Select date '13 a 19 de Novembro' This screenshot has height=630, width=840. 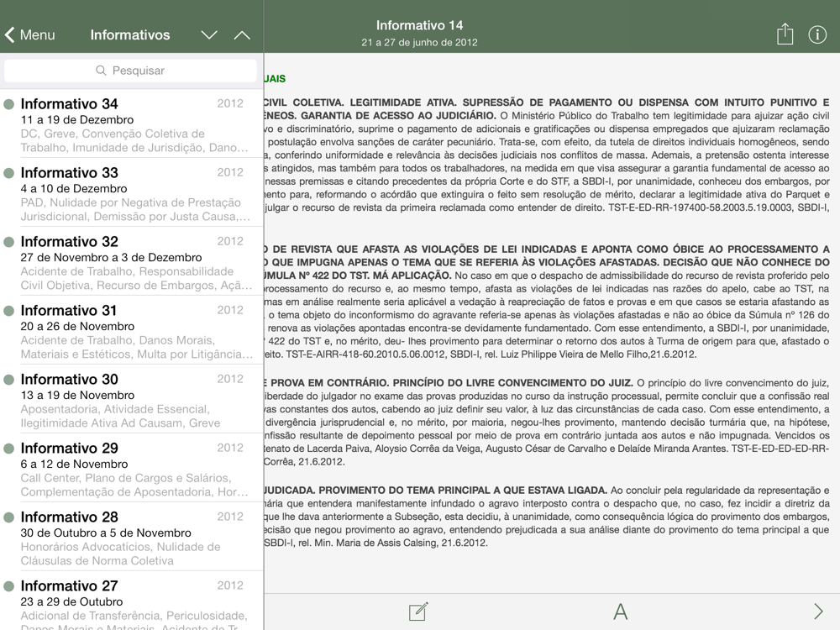click(x=77, y=395)
